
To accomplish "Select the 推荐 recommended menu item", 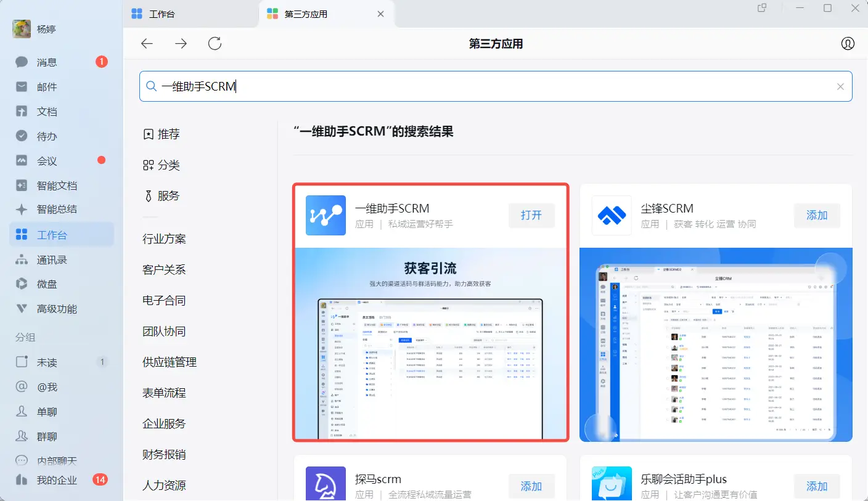I will [x=162, y=134].
